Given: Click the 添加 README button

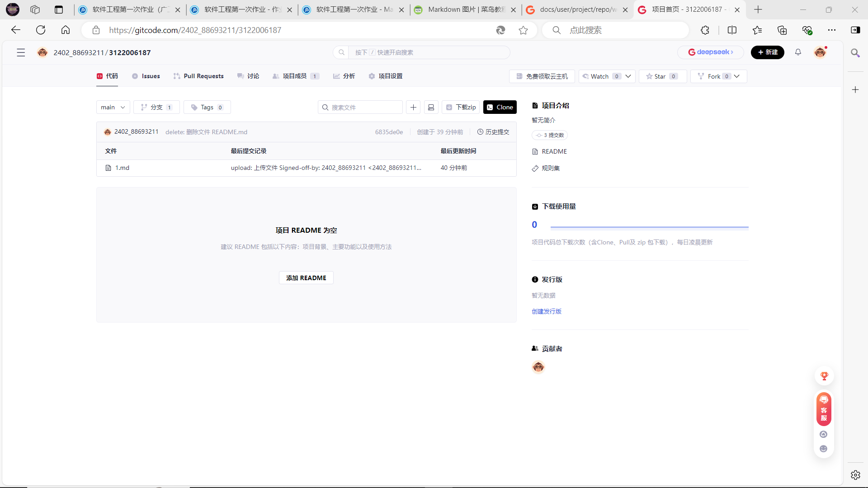Looking at the screenshot, I should tap(306, 278).
